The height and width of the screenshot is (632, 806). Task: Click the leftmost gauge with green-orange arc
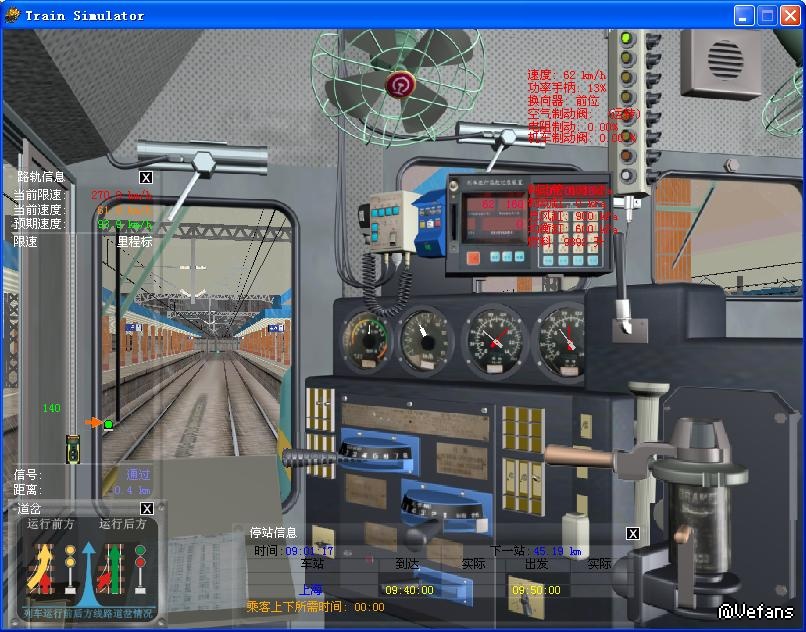367,340
